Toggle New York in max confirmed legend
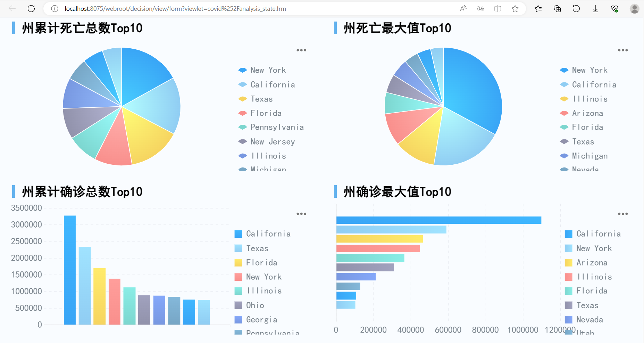Viewport: 644px width, 343px height. (x=588, y=248)
